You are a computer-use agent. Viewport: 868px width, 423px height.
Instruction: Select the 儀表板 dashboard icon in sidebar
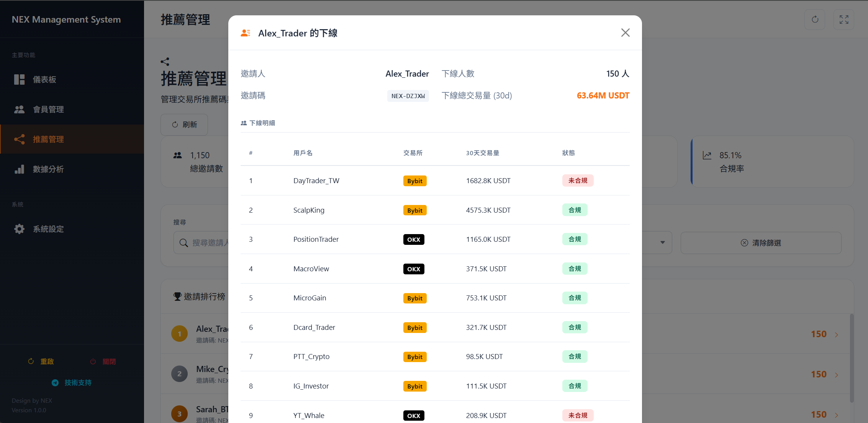point(19,80)
